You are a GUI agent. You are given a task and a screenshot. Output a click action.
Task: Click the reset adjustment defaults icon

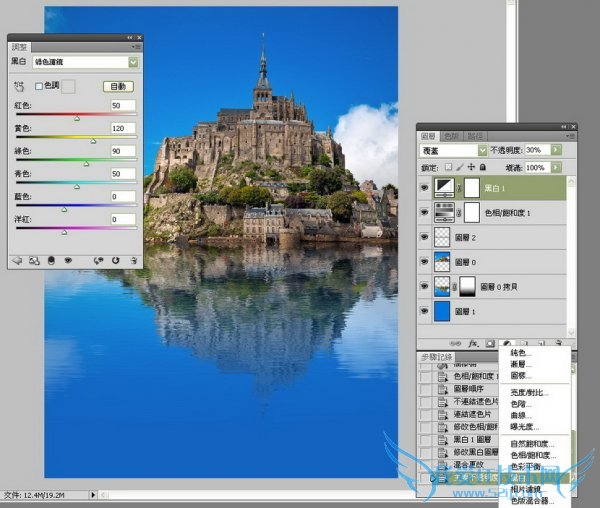click(x=115, y=259)
